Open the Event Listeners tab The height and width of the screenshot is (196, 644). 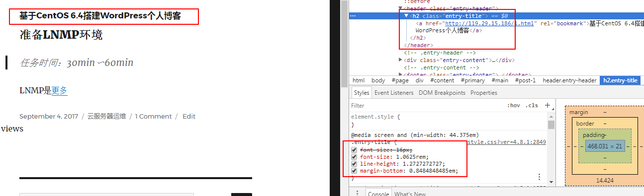click(394, 93)
